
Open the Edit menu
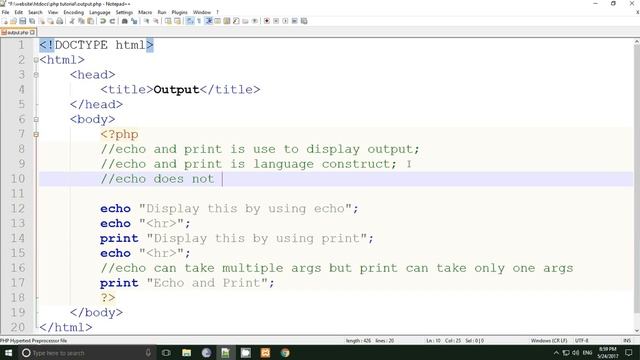[19, 12]
